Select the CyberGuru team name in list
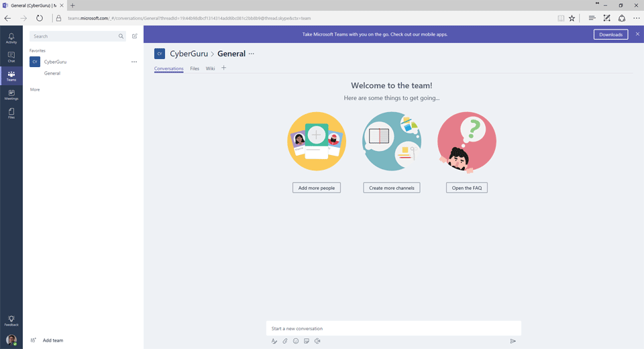Screen dimensions: 644x349 pyautogui.click(x=56, y=62)
